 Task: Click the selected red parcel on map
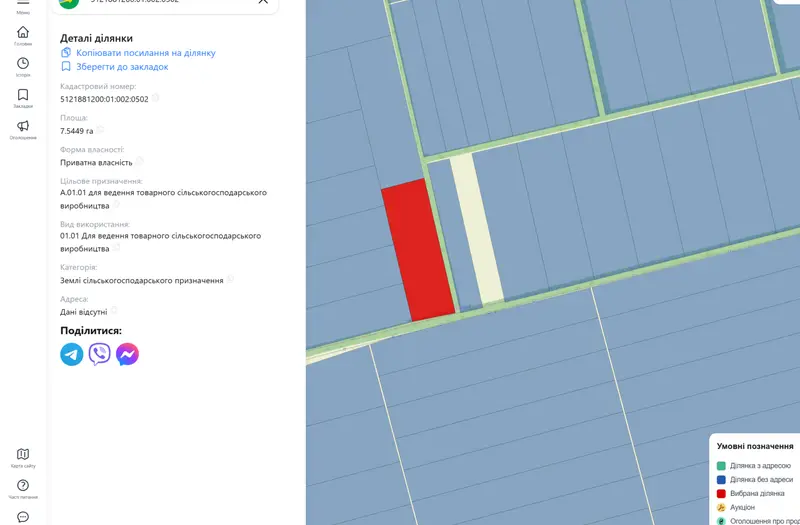tap(418, 250)
